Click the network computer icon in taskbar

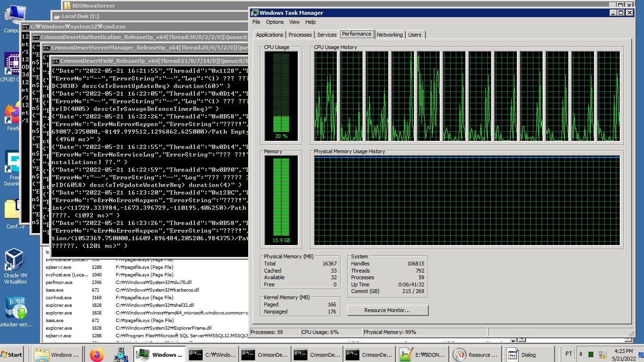tap(121, 355)
